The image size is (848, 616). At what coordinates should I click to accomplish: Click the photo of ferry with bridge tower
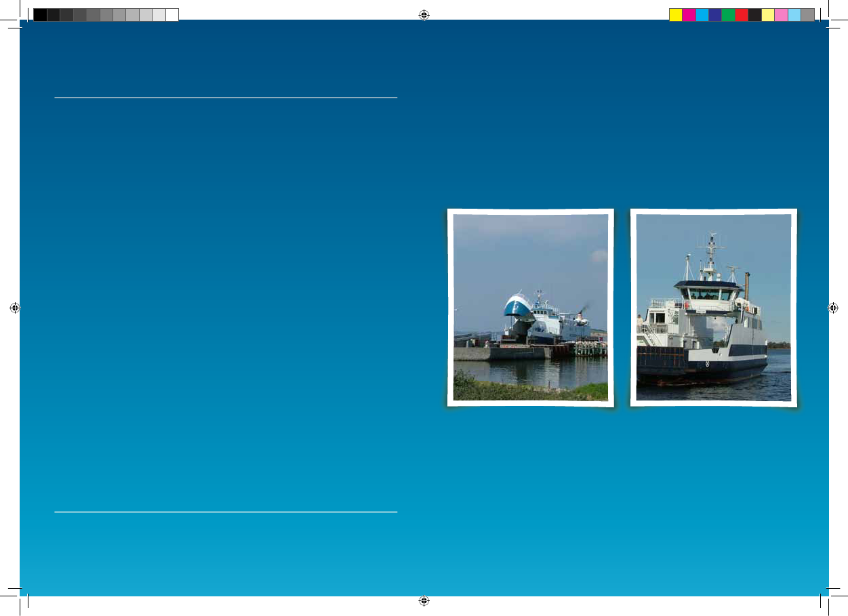tap(713, 307)
